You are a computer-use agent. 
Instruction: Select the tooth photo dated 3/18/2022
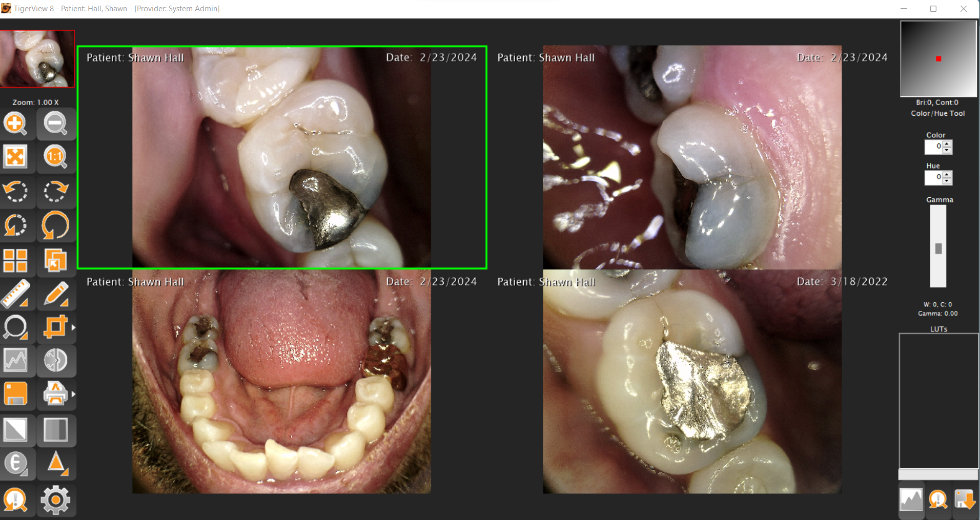point(692,382)
